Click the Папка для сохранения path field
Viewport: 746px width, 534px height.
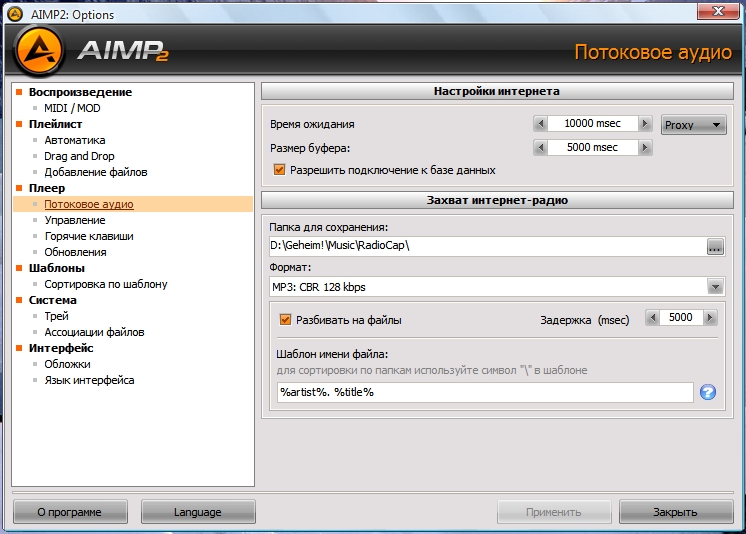(x=488, y=246)
